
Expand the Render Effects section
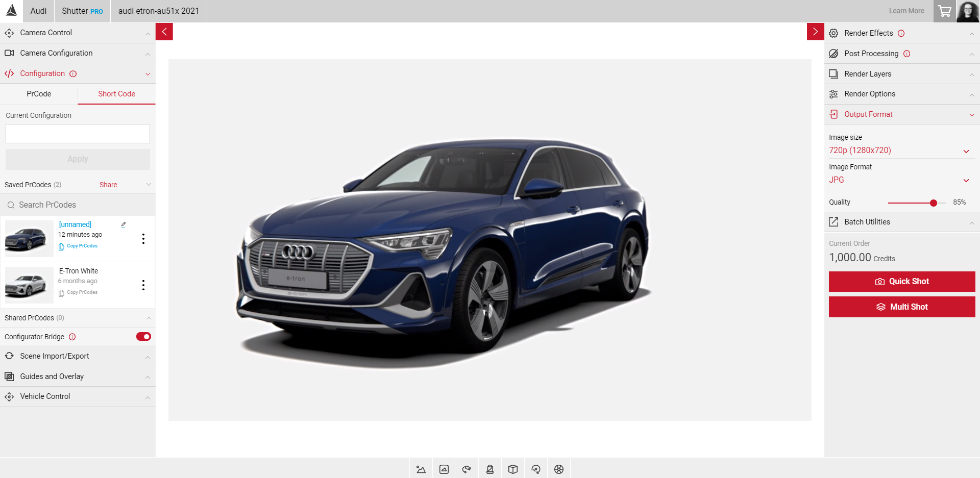[902, 33]
